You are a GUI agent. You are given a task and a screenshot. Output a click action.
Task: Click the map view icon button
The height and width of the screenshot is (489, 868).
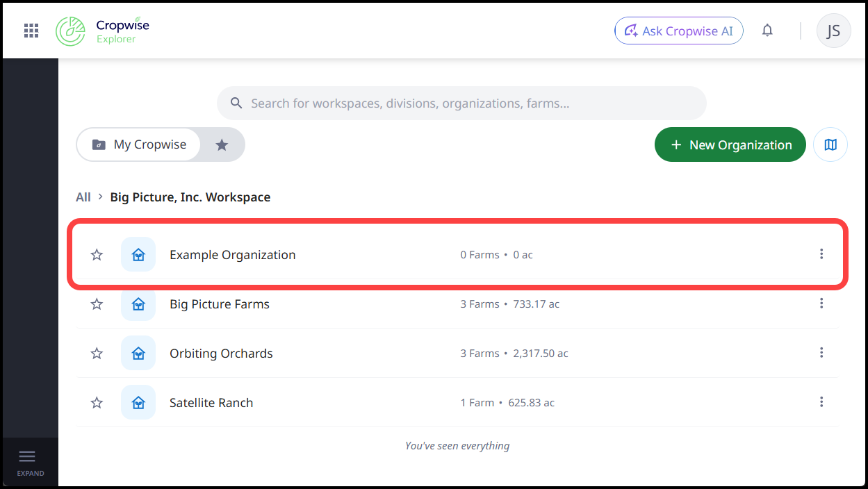[x=830, y=144]
